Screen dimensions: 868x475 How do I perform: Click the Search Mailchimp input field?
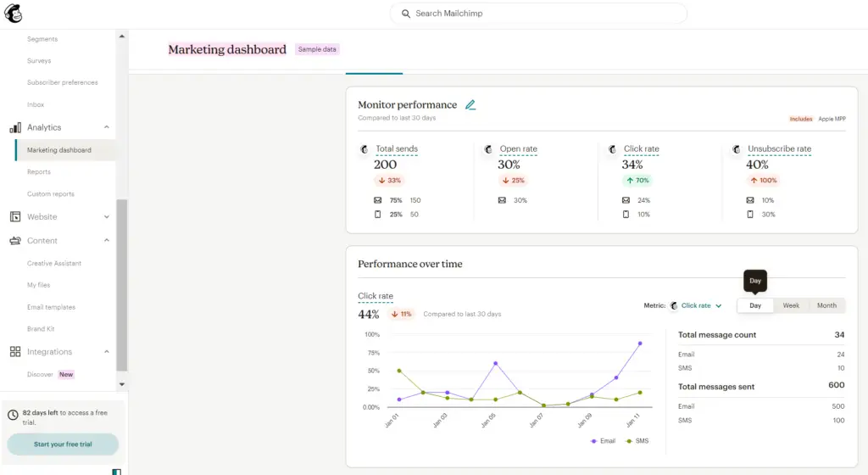[538, 14]
